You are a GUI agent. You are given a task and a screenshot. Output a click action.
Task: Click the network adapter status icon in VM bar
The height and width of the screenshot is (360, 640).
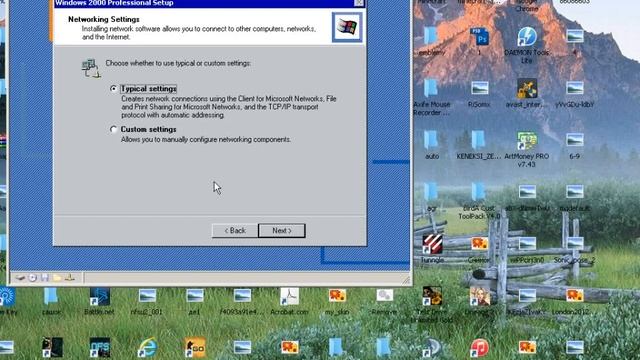[70, 278]
